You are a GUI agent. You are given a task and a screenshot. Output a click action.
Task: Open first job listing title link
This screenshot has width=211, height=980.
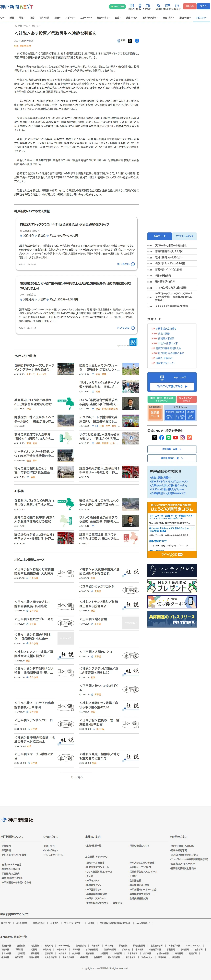(65, 224)
